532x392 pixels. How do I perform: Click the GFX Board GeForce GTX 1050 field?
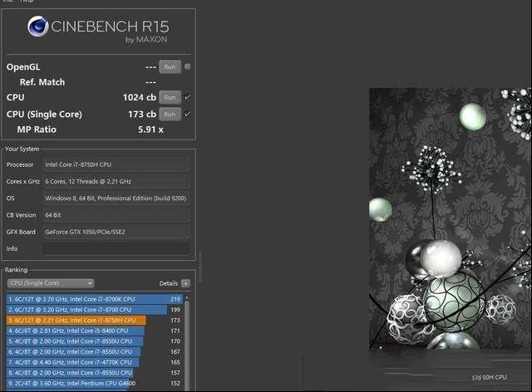[116, 232]
